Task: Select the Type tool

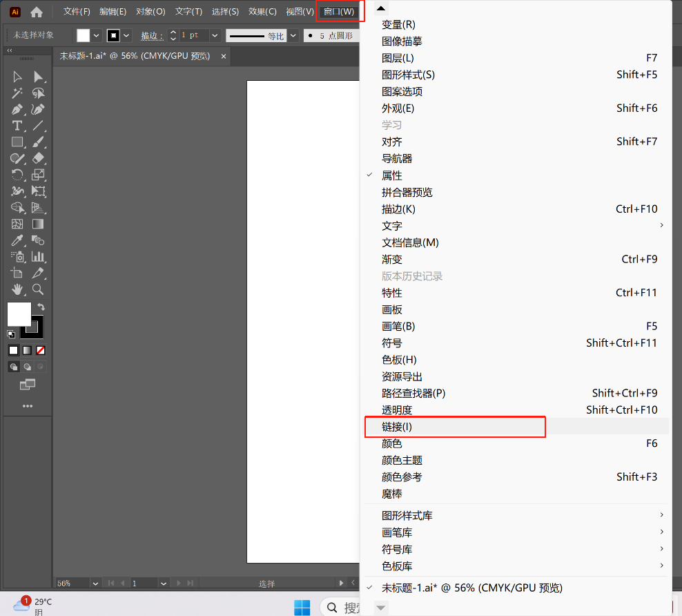Action: [17, 126]
